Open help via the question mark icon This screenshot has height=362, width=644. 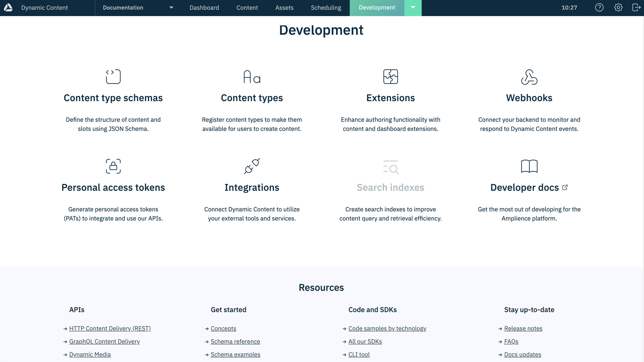tap(599, 7)
